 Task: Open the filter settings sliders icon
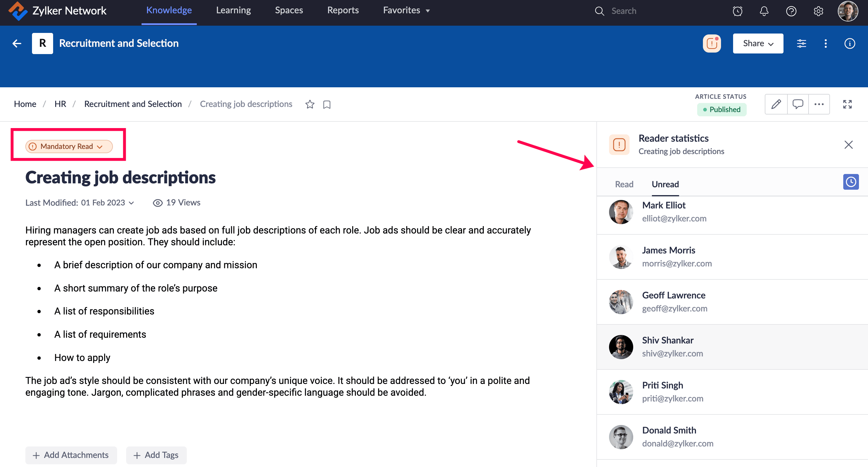[801, 43]
